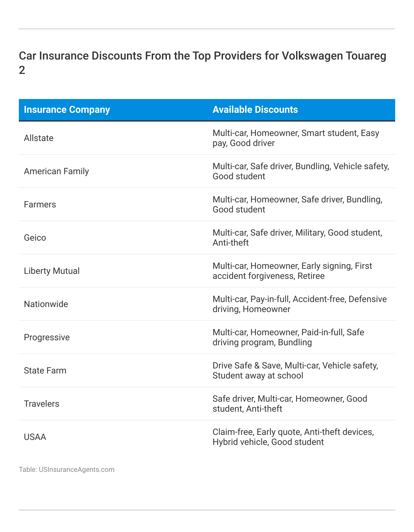Image resolution: width=414 pixels, height=532 pixels.
Task: Select the Liberty Mutual company cell
Action: 52,271
